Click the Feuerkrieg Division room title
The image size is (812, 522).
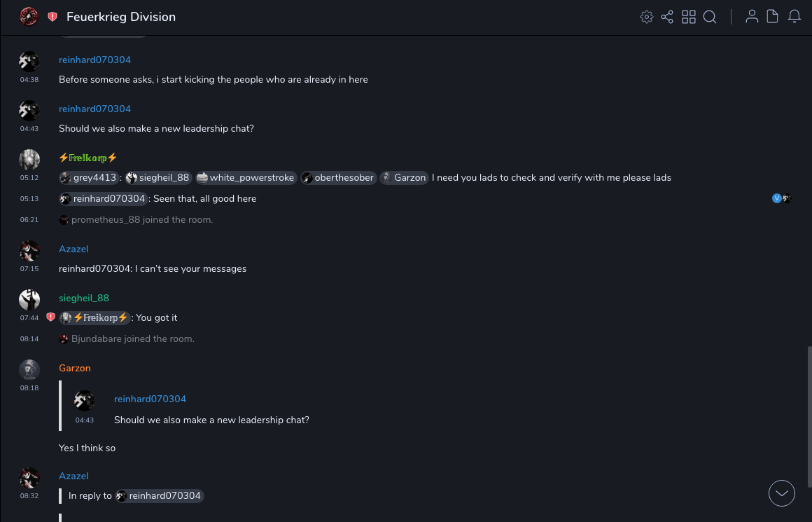tap(121, 17)
